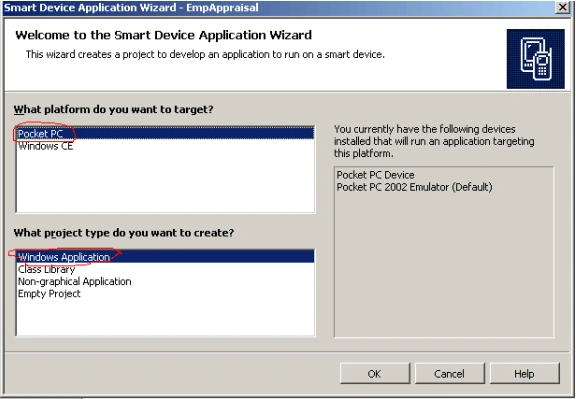Select Windows CE platform
Viewport: 576px width, 399px height.
point(165,146)
